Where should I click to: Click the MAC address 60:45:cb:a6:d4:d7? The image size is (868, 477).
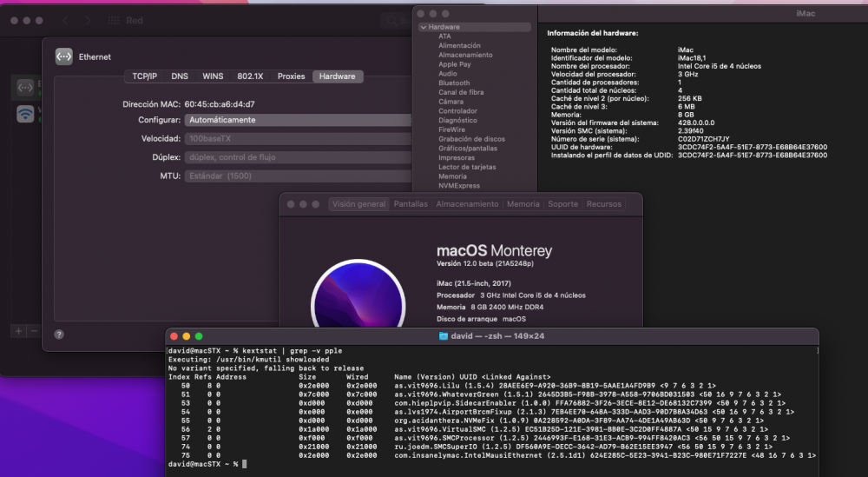click(x=220, y=104)
